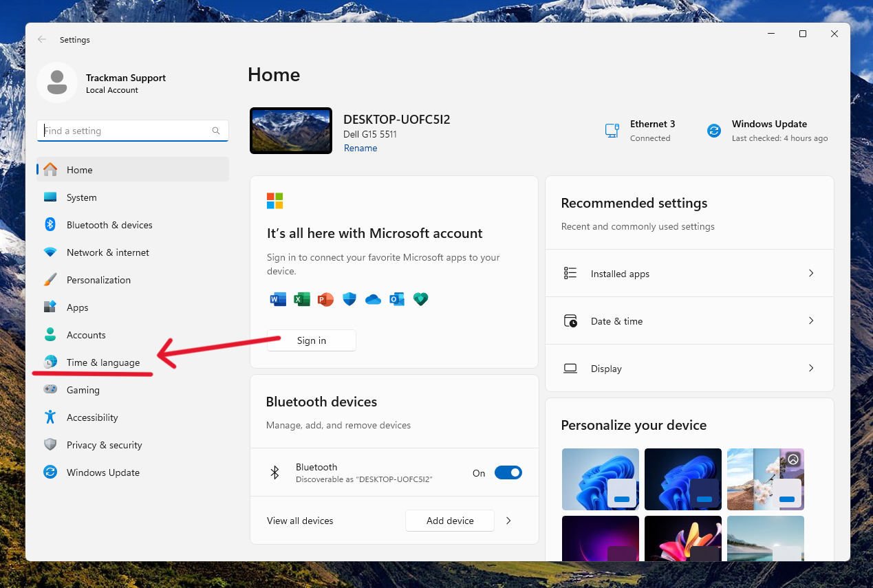This screenshot has height=588, width=873.
Task: Select the lake sunrise theme thumbnail
Action: coord(766,538)
